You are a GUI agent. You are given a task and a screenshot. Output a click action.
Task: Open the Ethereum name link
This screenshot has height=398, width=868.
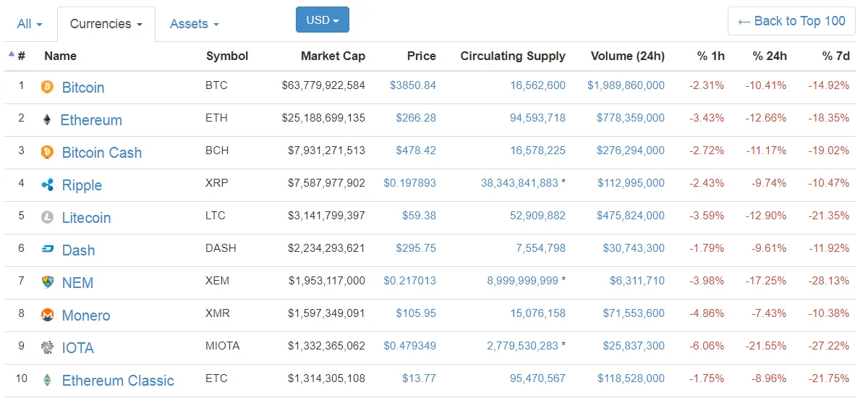(x=91, y=120)
